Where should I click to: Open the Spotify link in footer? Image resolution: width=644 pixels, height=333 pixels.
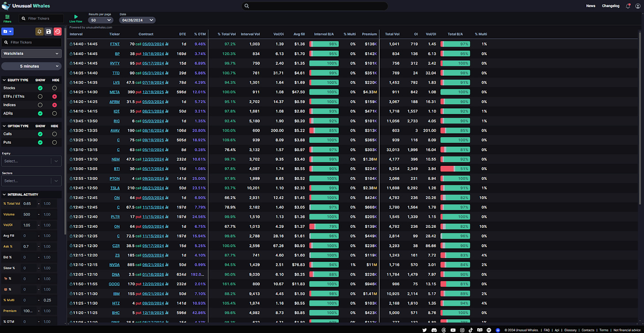pyautogui.click(x=489, y=330)
